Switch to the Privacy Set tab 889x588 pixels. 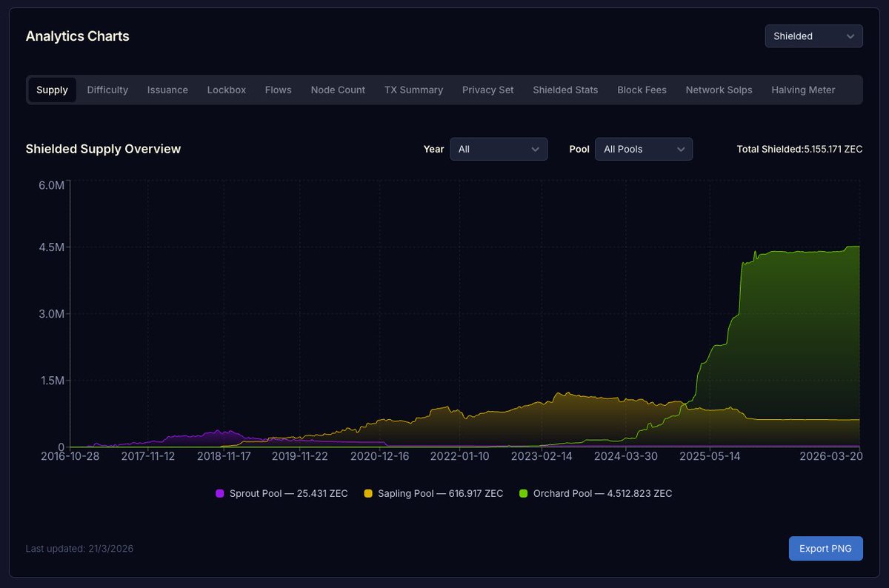[x=488, y=90]
